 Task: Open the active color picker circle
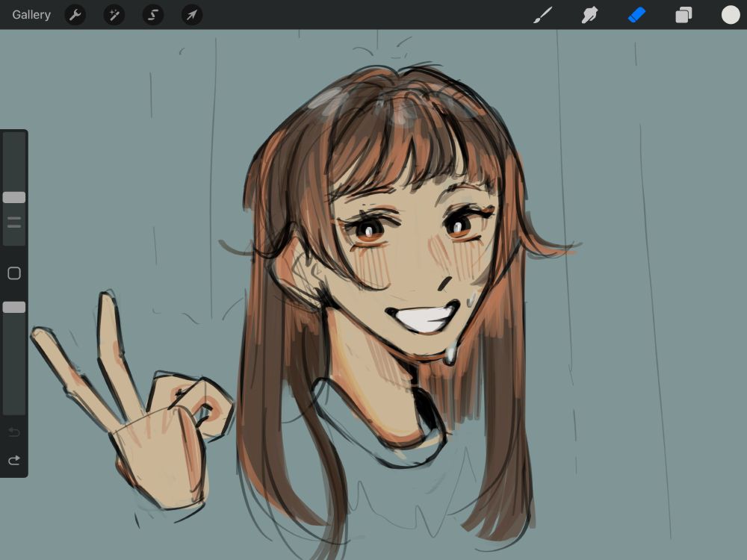tap(731, 15)
